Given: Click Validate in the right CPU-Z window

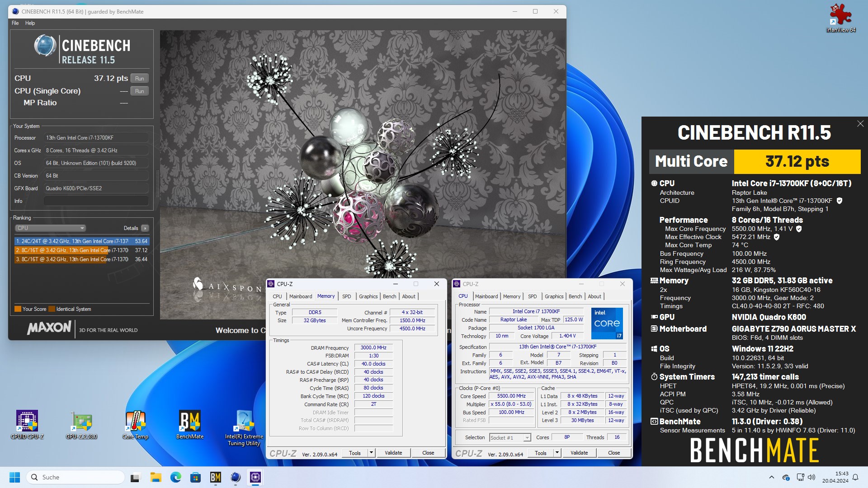Looking at the screenshot, I should click(579, 453).
